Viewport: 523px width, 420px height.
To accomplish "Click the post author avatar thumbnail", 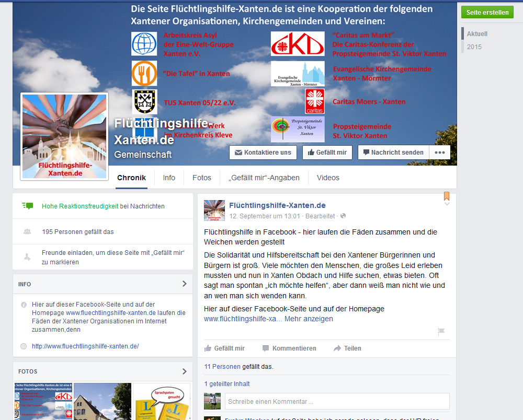I will pos(214,211).
